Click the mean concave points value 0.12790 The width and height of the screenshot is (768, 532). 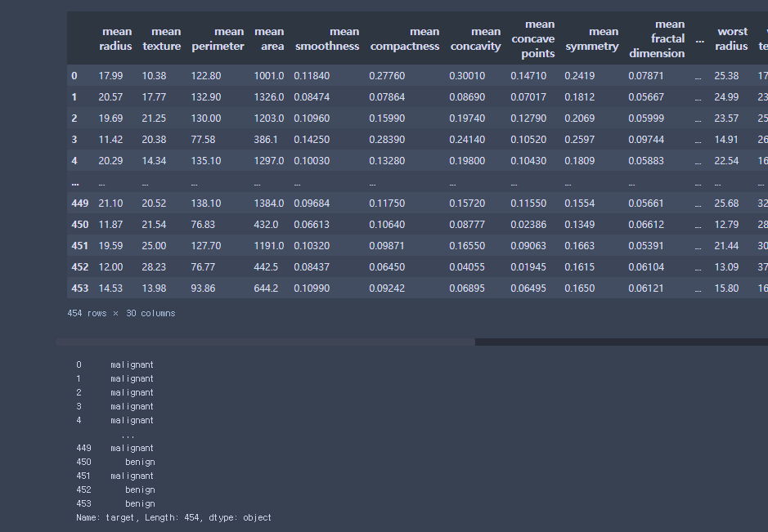point(528,118)
